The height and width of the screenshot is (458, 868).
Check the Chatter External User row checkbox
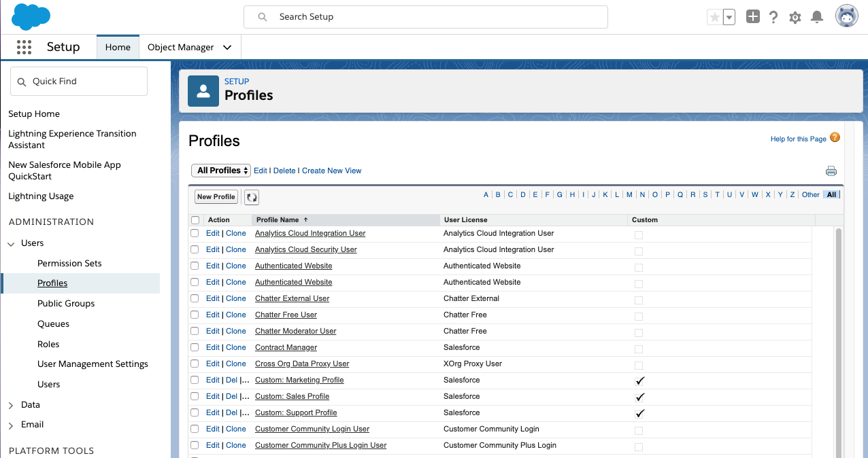(x=195, y=298)
